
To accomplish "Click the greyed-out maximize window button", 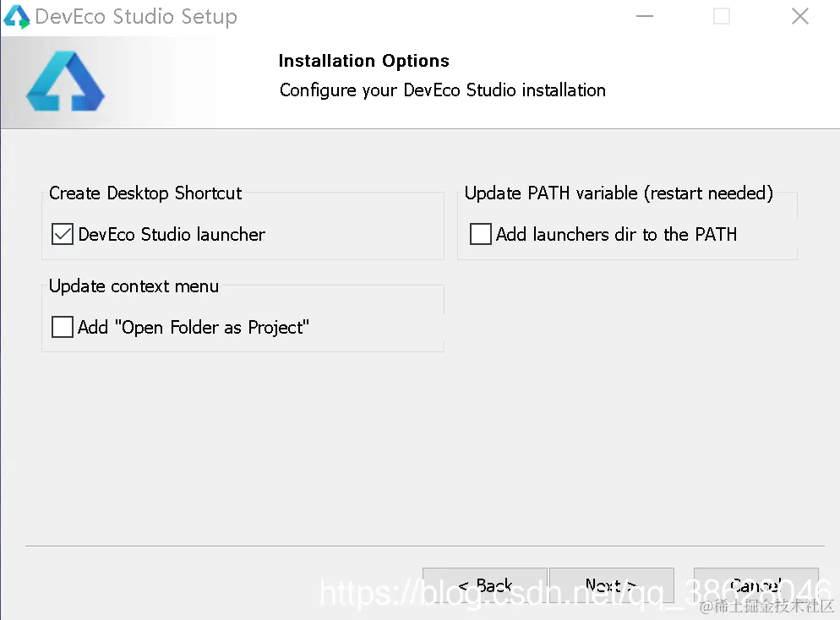I will pyautogui.click(x=722, y=16).
